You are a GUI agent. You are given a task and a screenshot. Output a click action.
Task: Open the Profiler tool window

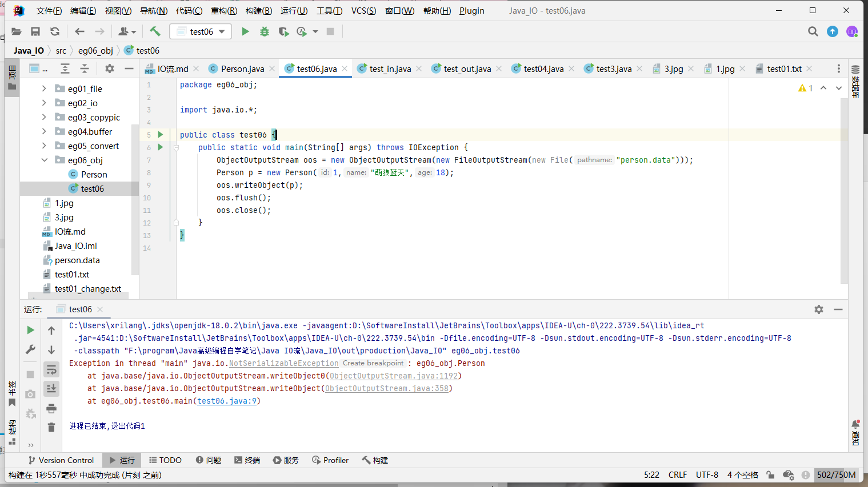[330, 460]
